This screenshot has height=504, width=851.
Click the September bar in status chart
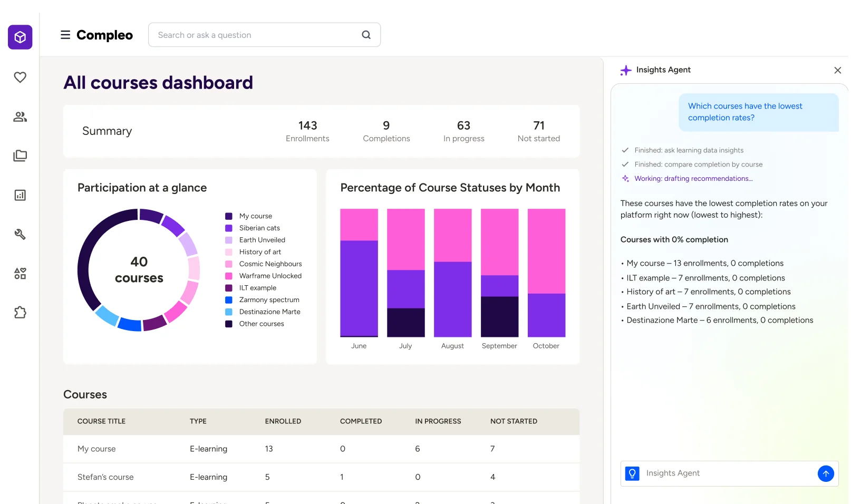click(x=500, y=273)
